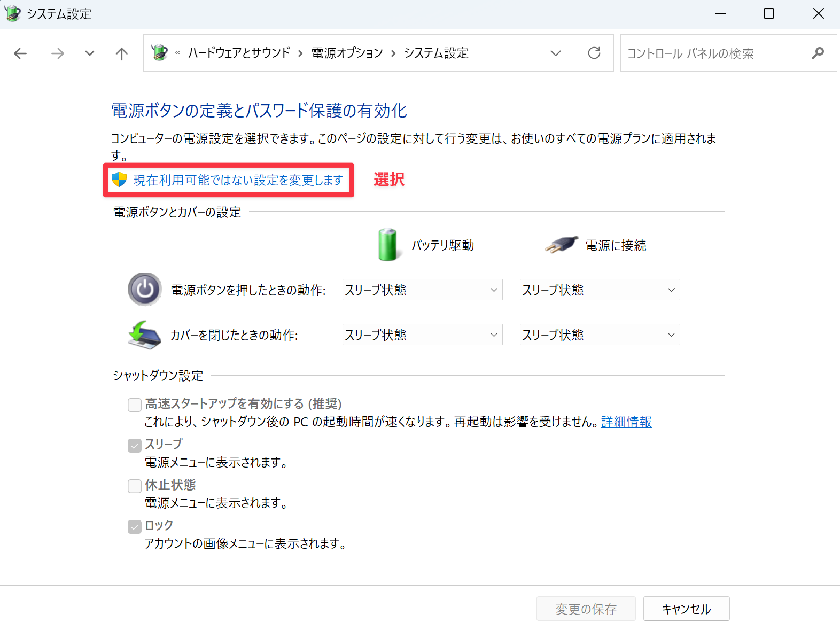Open the recent locations chevron
This screenshot has height=630, width=840.
pos(90,53)
